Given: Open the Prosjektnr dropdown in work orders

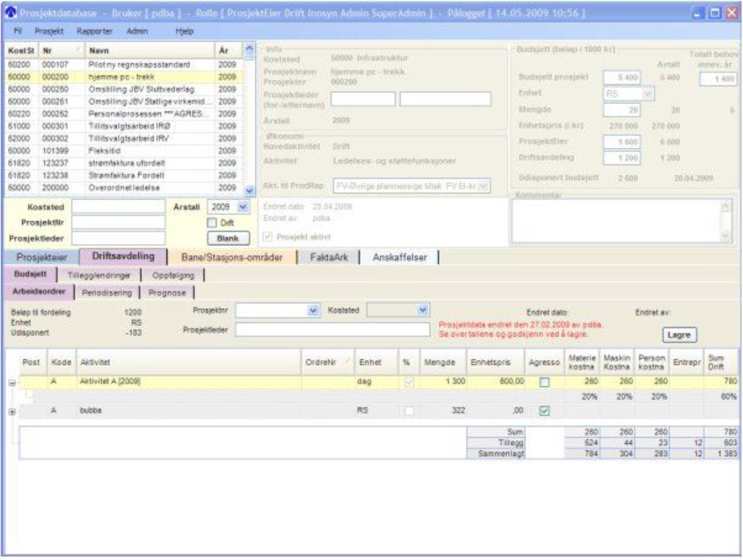Looking at the screenshot, I should click(x=313, y=310).
